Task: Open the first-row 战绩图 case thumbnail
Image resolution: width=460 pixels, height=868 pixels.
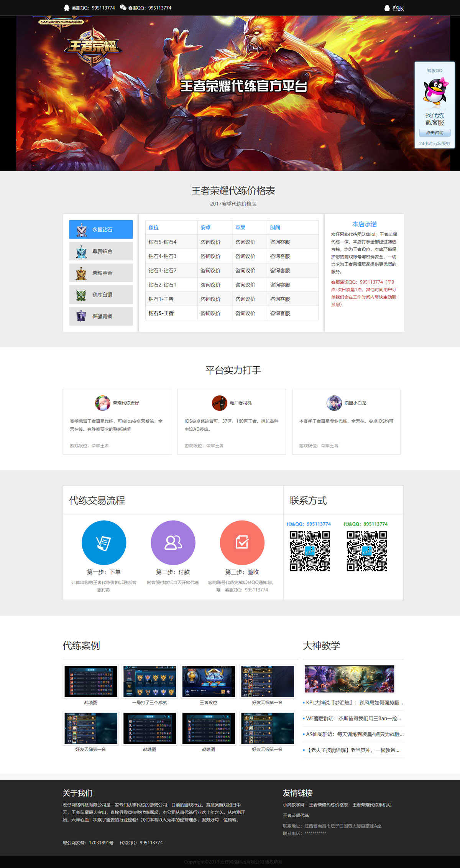Action: [91, 681]
